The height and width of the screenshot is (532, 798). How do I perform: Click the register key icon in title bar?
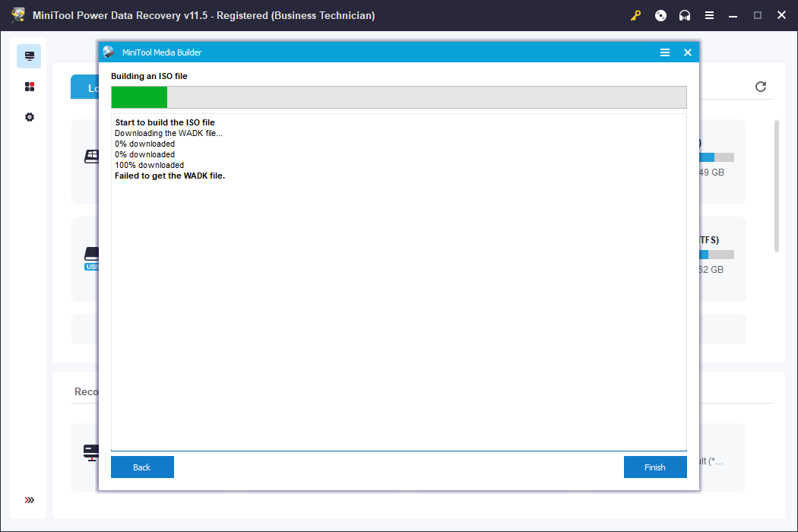click(635, 16)
